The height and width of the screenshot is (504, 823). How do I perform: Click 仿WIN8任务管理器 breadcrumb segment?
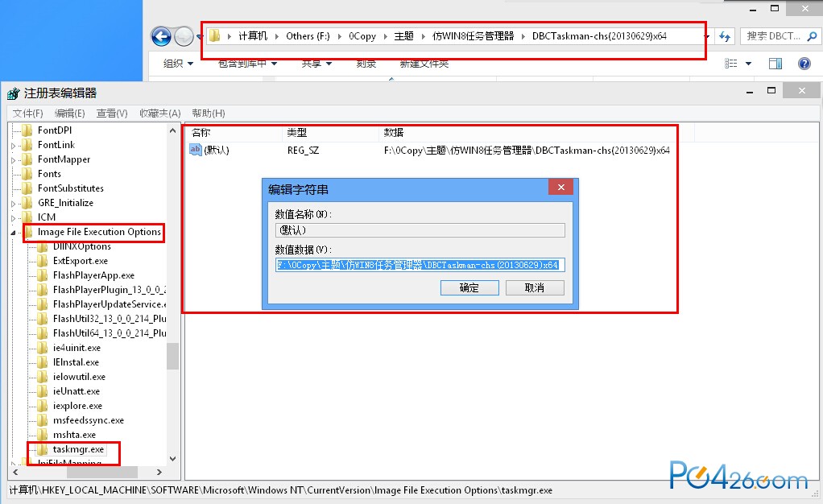coord(474,35)
